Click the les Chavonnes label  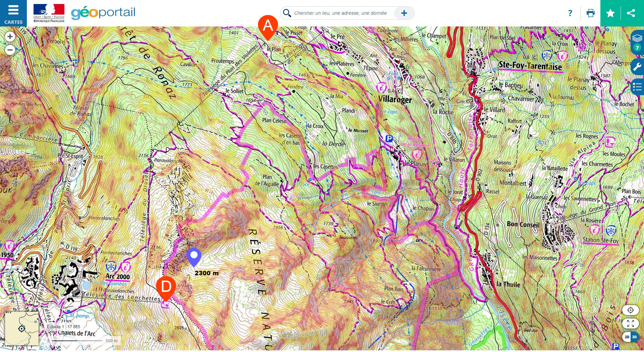48,66
